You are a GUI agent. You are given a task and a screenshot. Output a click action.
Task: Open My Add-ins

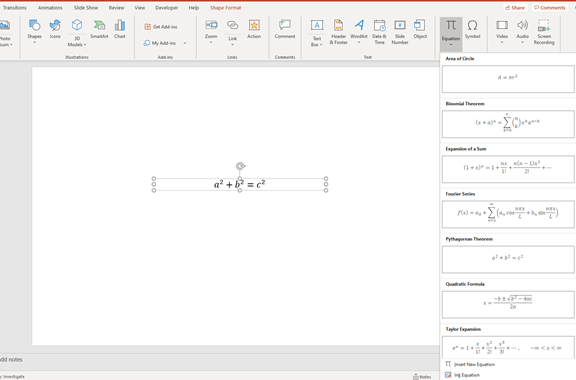[x=160, y=43]
